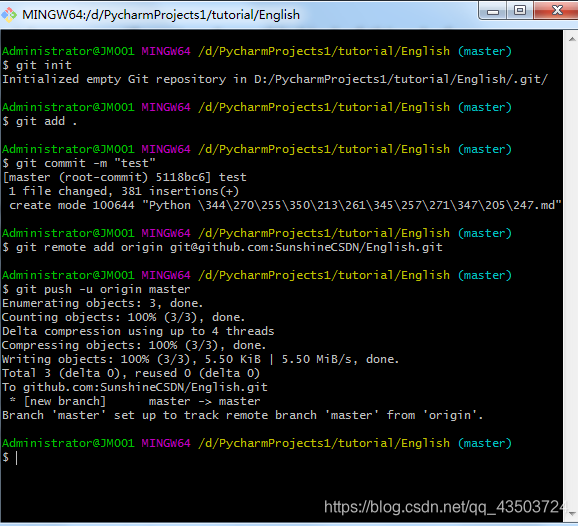Screen dimensions: 578x526
Task: Click the '$ git commit -m "test"' command
Action: [x=79, y=163]
